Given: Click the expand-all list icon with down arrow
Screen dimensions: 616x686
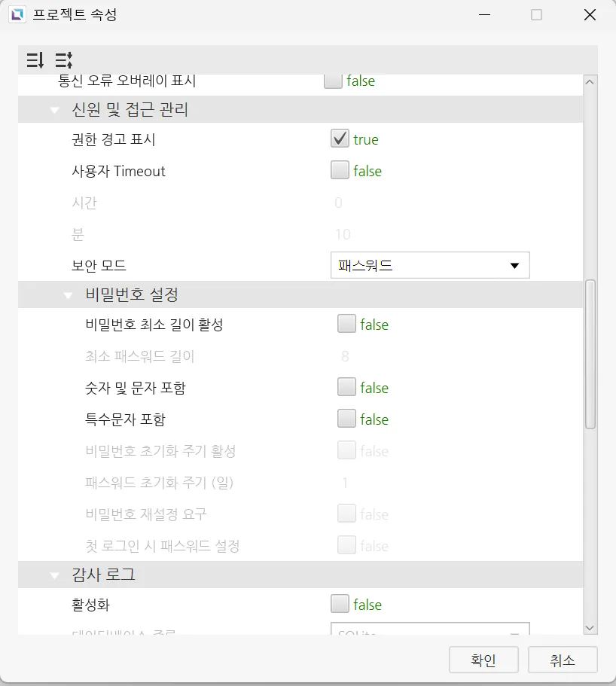Looking at the screenshot, I should [x=35, y=59].
